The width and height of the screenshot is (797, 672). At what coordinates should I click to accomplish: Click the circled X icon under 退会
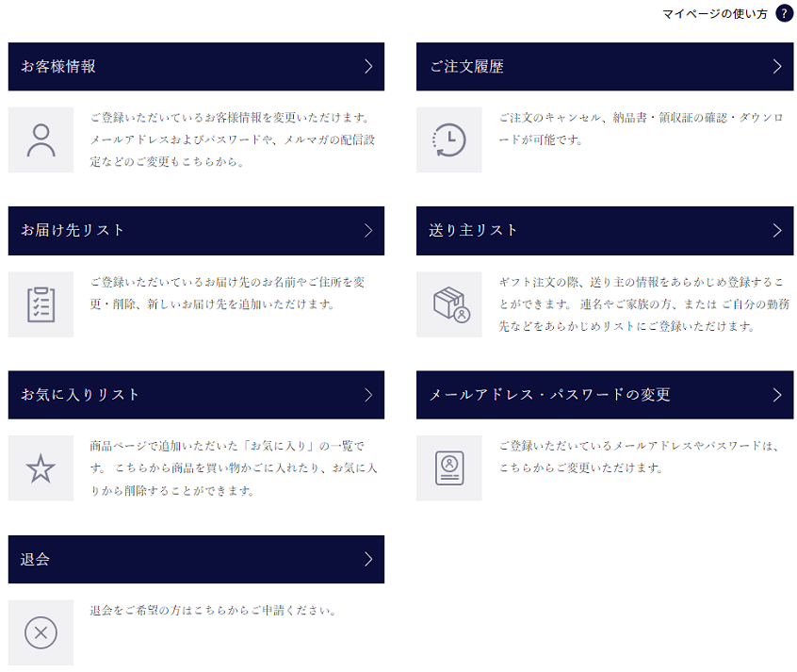click(x=41, y=632)
